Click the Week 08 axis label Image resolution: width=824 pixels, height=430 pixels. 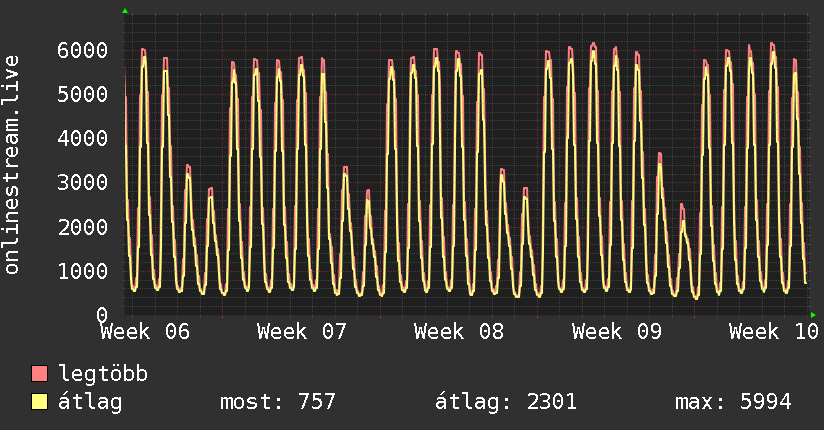pyautogui.click(x=459, y=332)
